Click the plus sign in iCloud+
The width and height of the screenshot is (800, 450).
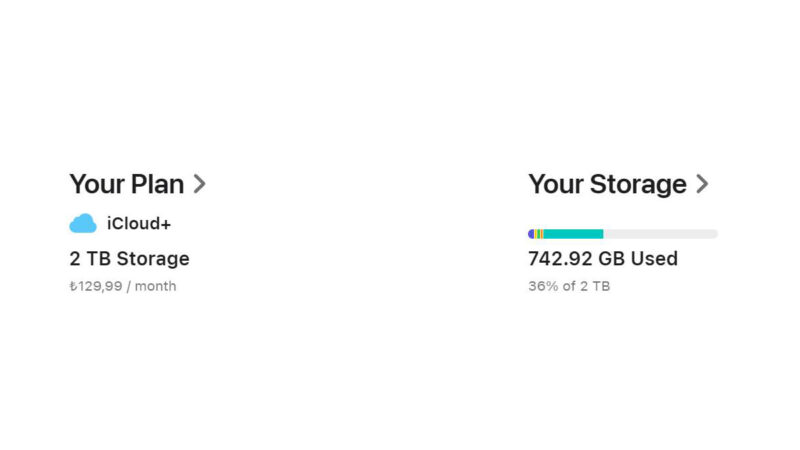[x=165, y=224]
